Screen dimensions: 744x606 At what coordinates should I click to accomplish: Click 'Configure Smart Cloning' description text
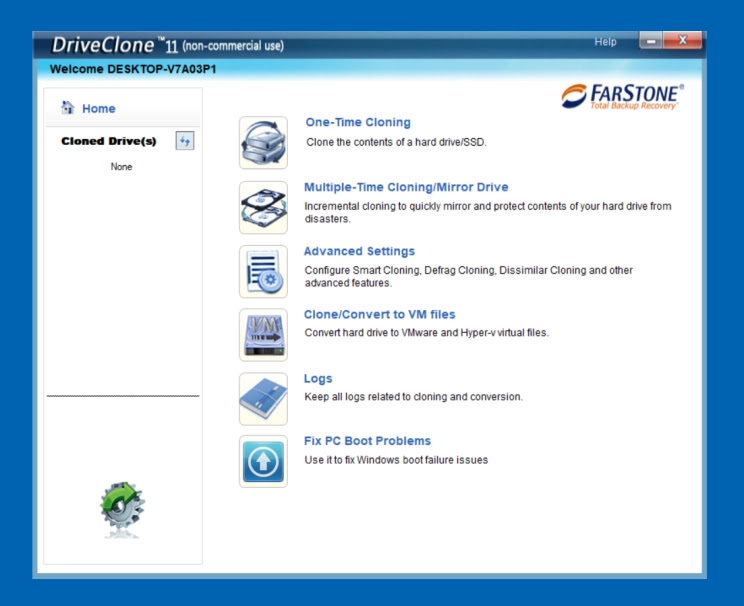(468, 276)
